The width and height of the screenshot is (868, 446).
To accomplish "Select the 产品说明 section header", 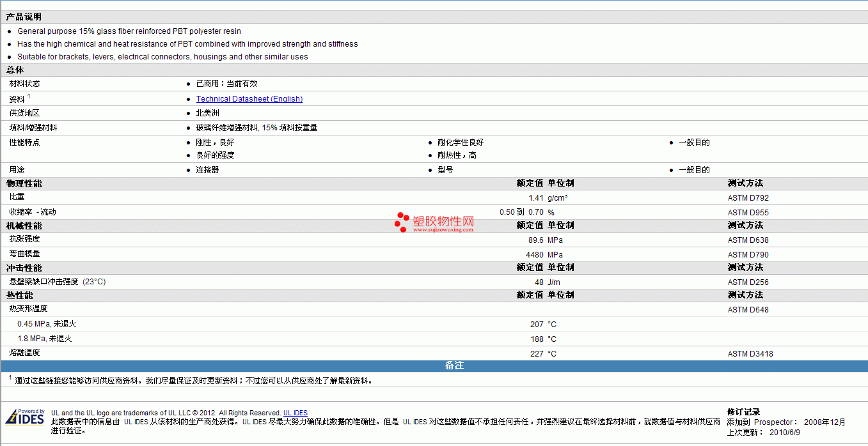I will (x=24, y=17).
